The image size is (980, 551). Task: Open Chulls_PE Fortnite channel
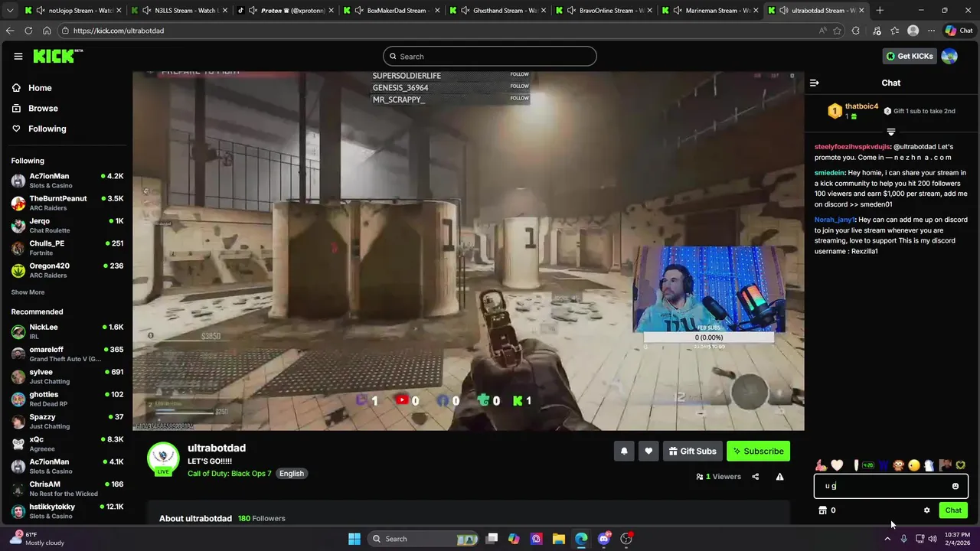coord(67,248)
